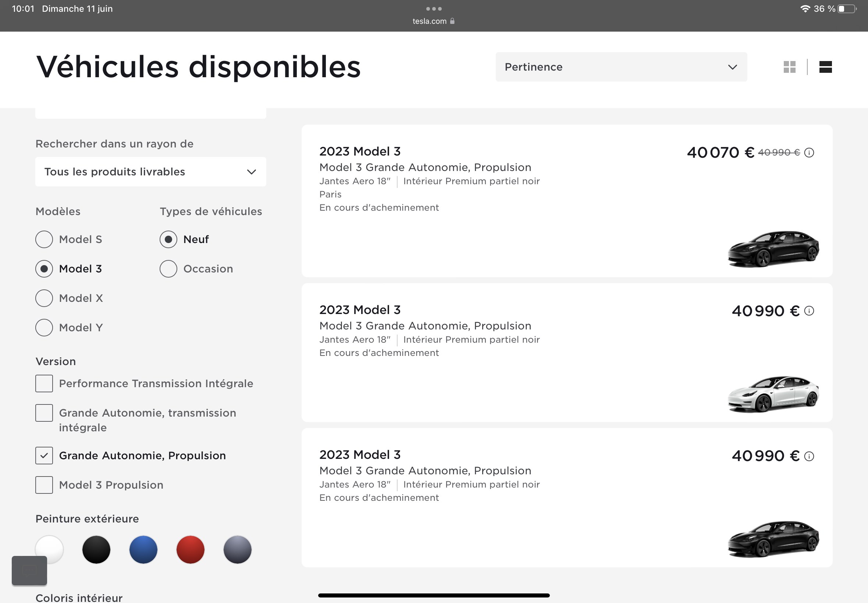Uncheck Grande Autonomie, Propulsion
The height and width of the screenshot is (603, 868).
point(44,456)
